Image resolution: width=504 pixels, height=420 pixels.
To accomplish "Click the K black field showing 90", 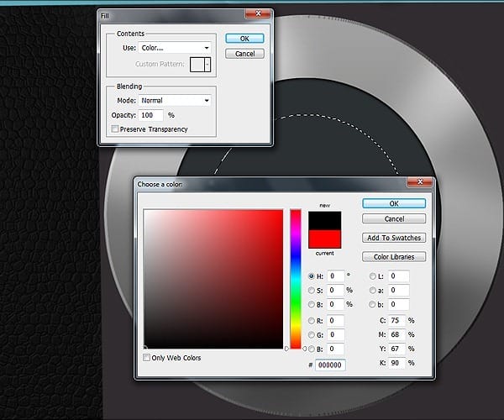I will coord(396,363).
